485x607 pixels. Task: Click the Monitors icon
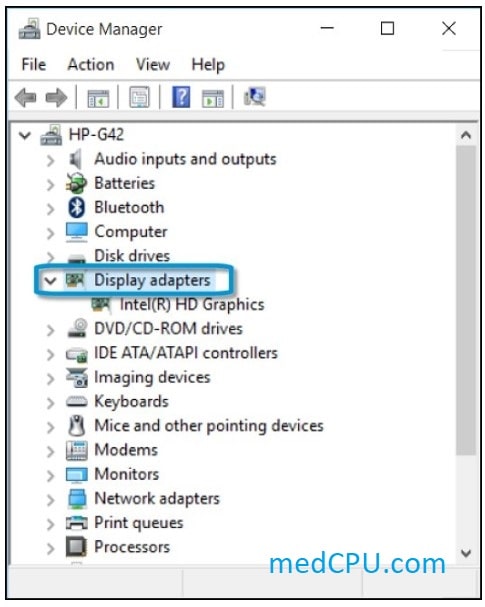click(x=77, y=475)
